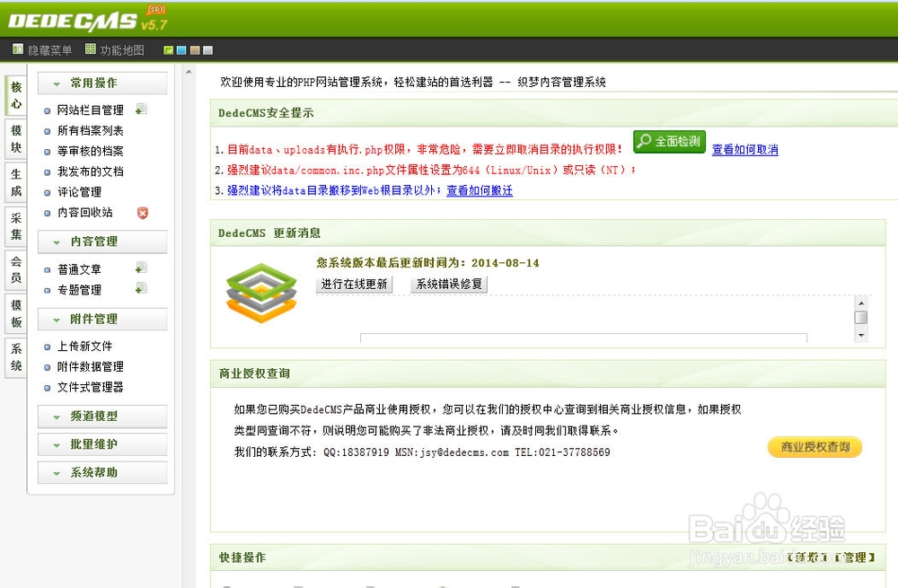Switch to the 模板 side tab
This screenshot has height=588, width=898.
tap(16, 314)
